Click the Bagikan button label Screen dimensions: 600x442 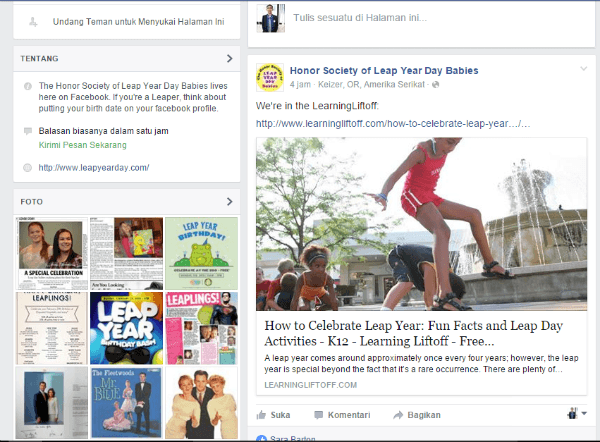[x=424, y=415]
